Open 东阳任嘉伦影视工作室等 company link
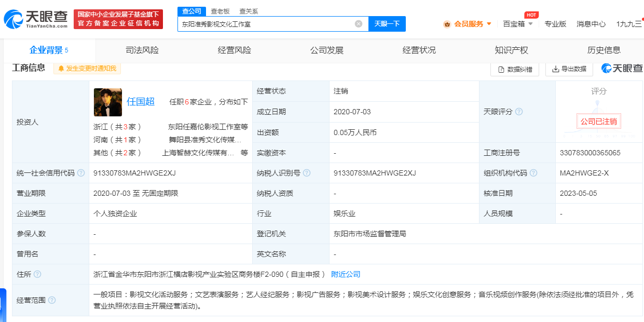Image resolution: width=644 pixels, height=322 pixels. coord(208,127)
